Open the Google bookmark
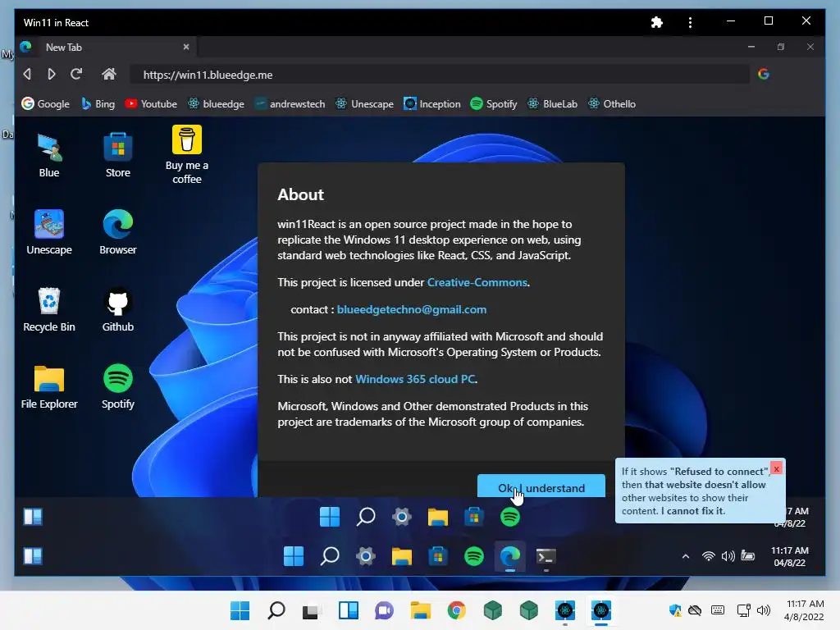The width and height of the screenshot is (840, 630). point(46,104)
